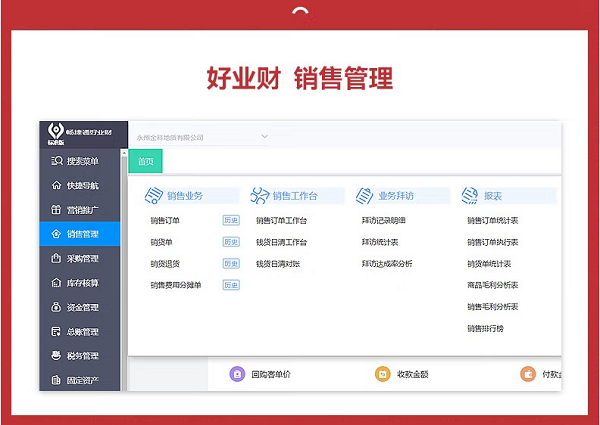The width and height of the screenshot is (600, 425).
Task: Click the purple 回购客单价 icon
Action: pyautogui.click(x=237, y=374)
